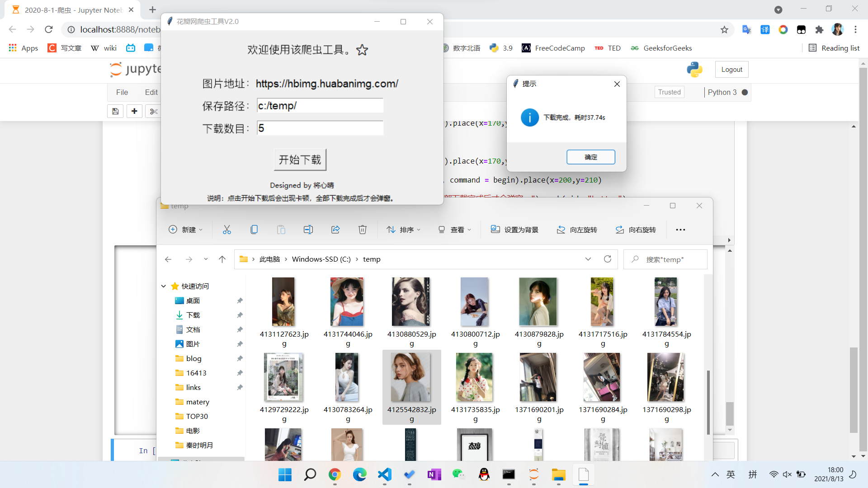Select 此电脑 in the address breadcrumb
The width and height of the screenshot is (868, 488).
pyautogui.click(x=269, y=259)
